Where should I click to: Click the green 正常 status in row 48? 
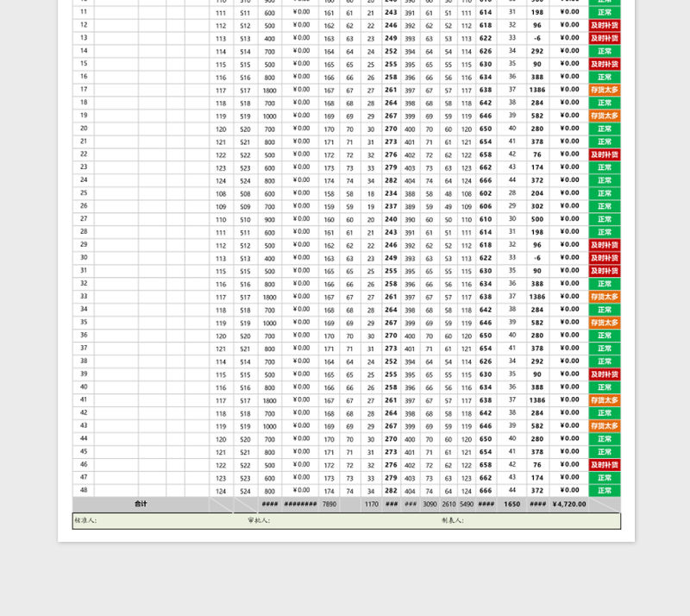(604, 491)
